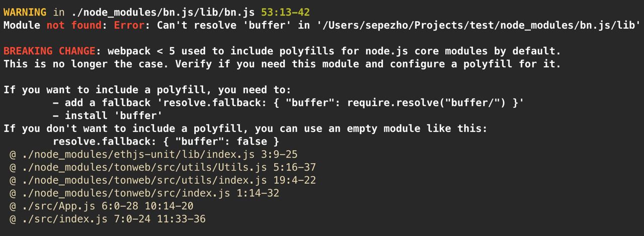Screen dimensions: 644x236
Task: Open the ./src/App.js trace line
Action: click(x=102, y=206)
